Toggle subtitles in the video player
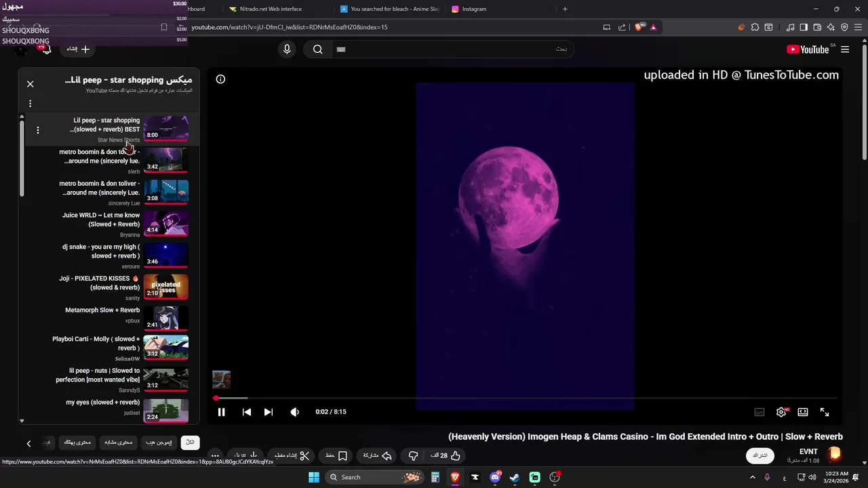This screenshot has width=868, height=488. 759,412
